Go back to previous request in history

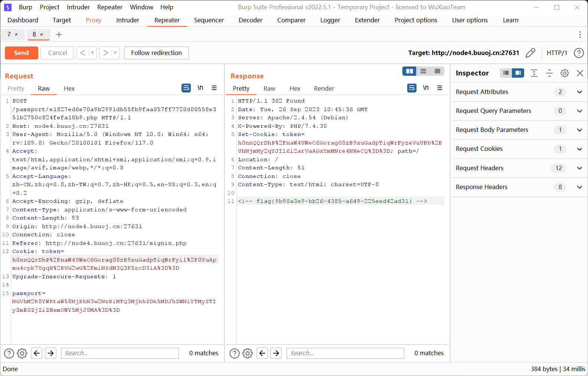pyautogui.click(x=83, y=53)
